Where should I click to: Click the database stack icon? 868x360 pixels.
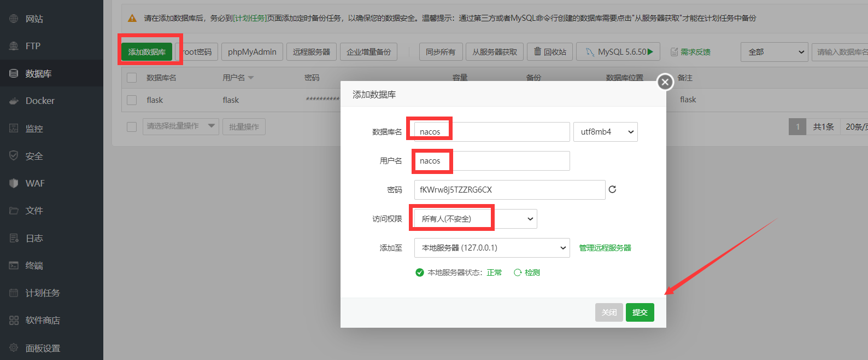coord(14,73)
